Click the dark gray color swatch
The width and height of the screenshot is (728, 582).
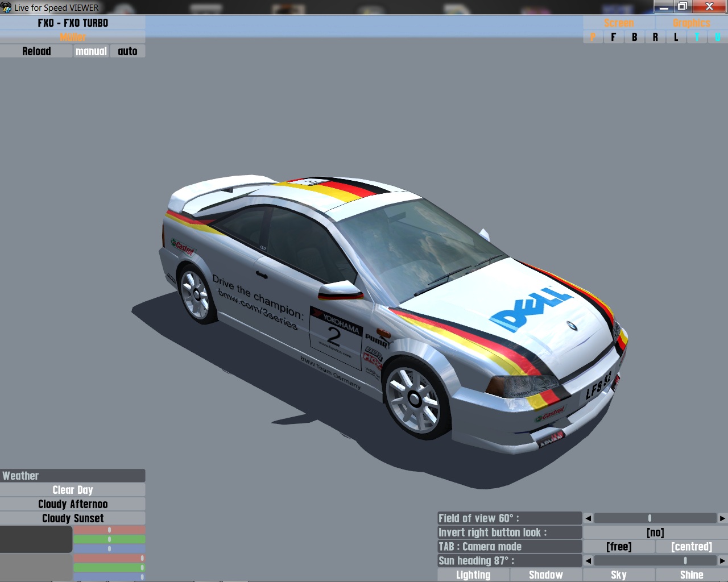pos(36,539)
